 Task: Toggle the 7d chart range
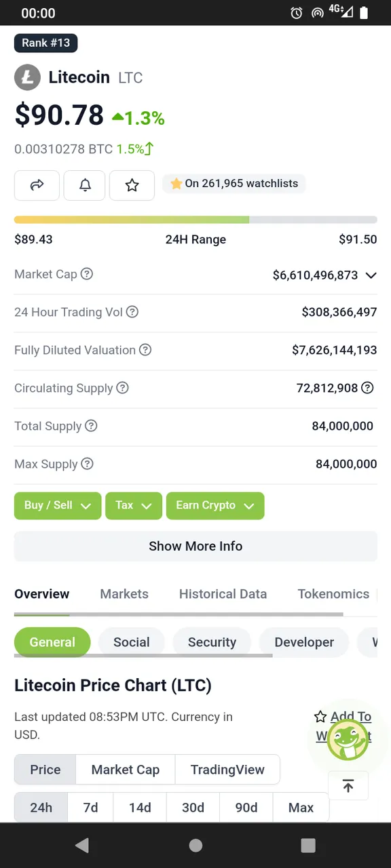click(x=90, y=808)
